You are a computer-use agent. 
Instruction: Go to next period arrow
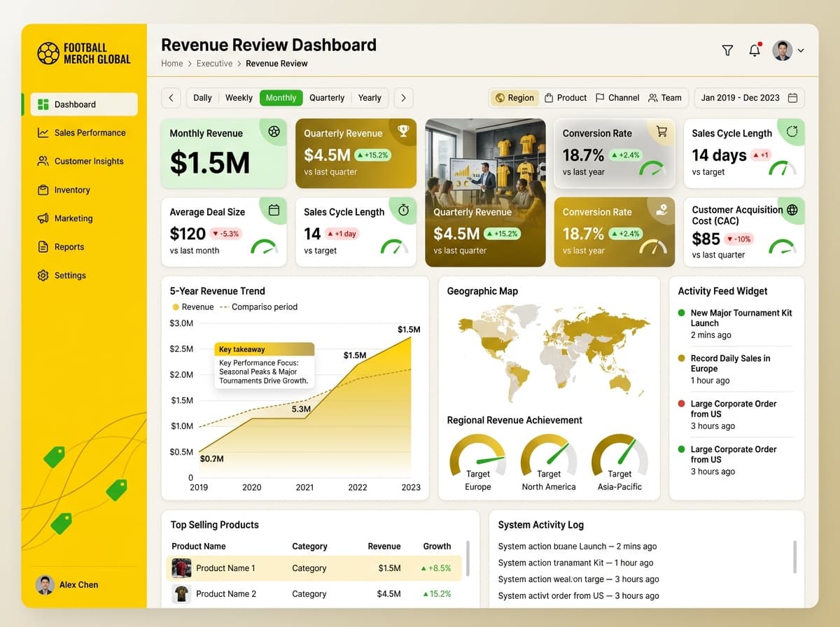pyautogui.click(x=403, y=98)
